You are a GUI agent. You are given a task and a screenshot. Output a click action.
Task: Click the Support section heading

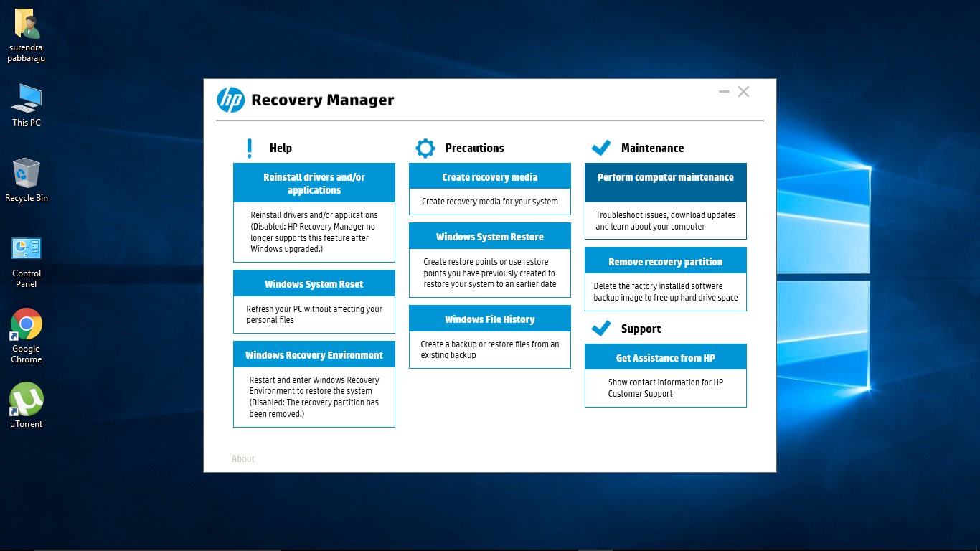pyautogui.click(x=641, y=329)
